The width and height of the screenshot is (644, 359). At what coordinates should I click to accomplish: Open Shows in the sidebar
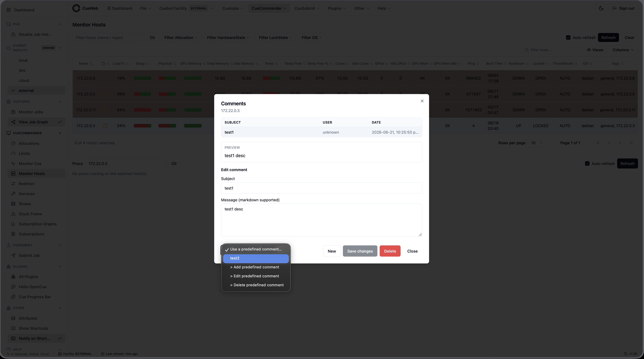[x=37, y=204]
